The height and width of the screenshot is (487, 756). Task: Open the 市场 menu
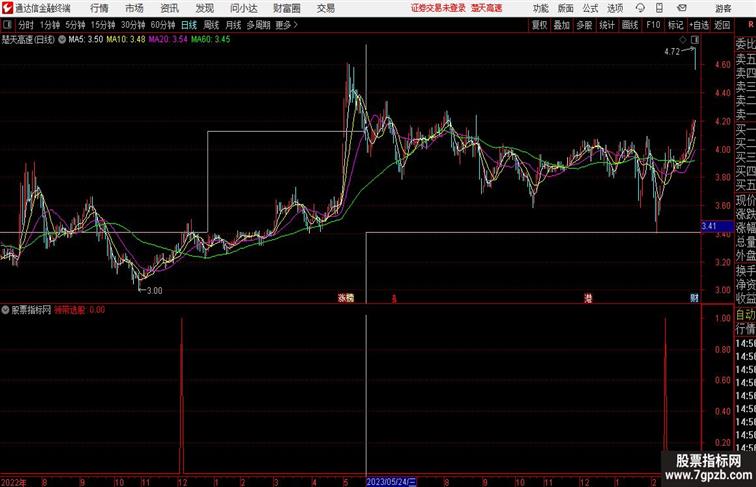tap(134, 8)
